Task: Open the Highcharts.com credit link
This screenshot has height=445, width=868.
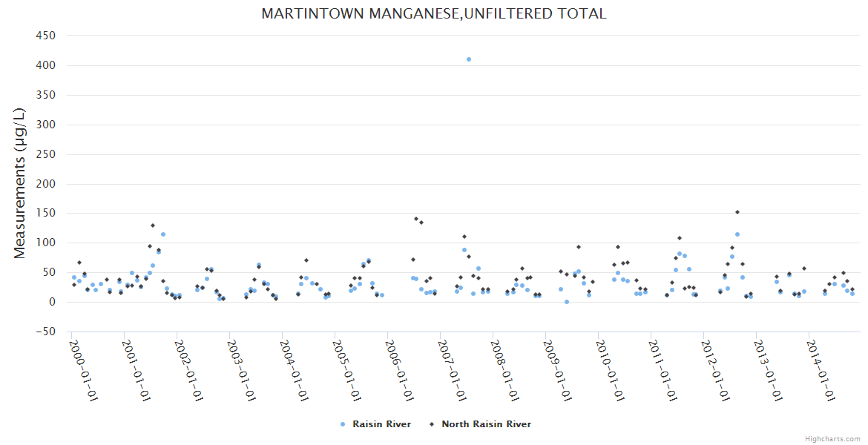Action: point(832,438)
